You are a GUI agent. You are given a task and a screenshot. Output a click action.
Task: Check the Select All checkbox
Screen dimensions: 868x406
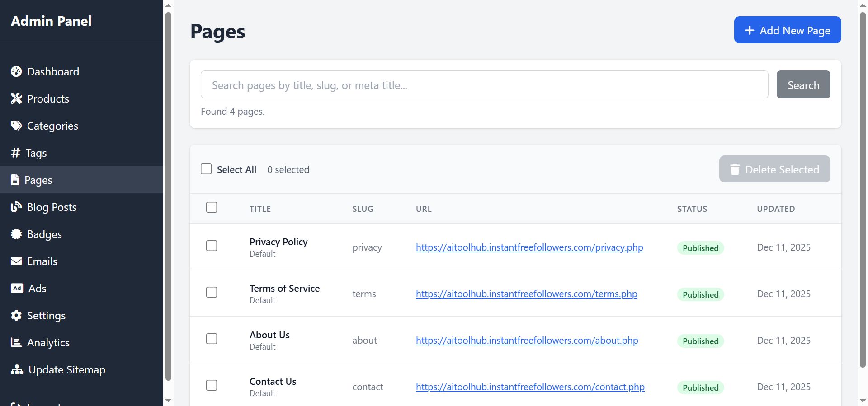[206, 169]
